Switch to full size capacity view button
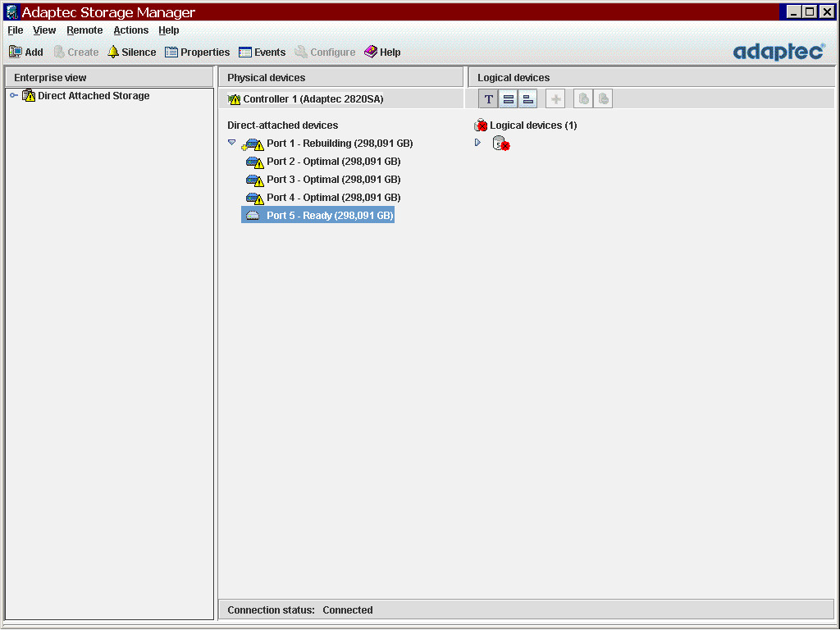This screenshot has width=840, height=630. [509, 99]
